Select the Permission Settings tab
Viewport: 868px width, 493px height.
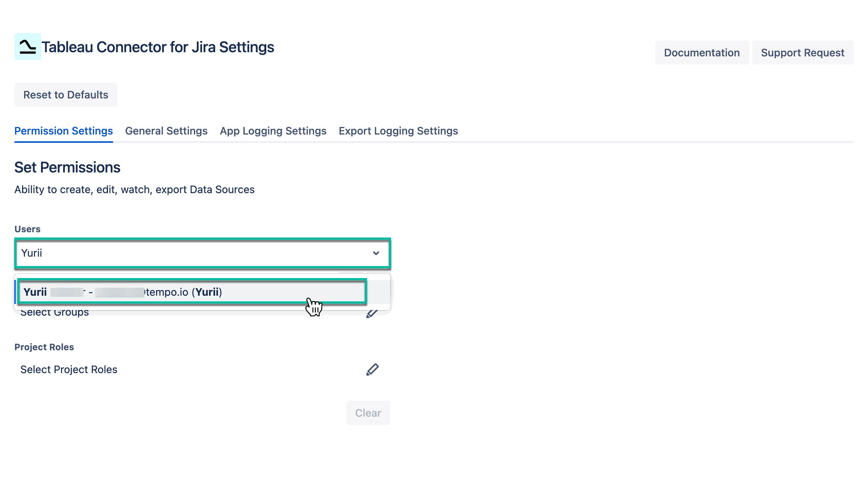click(63, 131)
